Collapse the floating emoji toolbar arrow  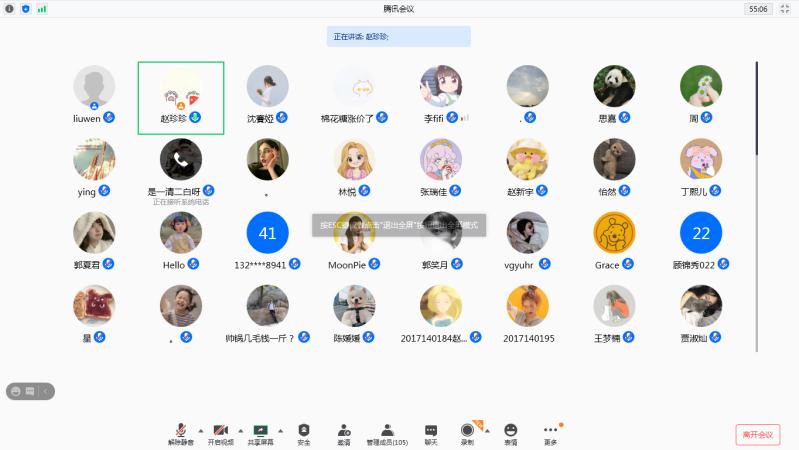pos(45,391)
